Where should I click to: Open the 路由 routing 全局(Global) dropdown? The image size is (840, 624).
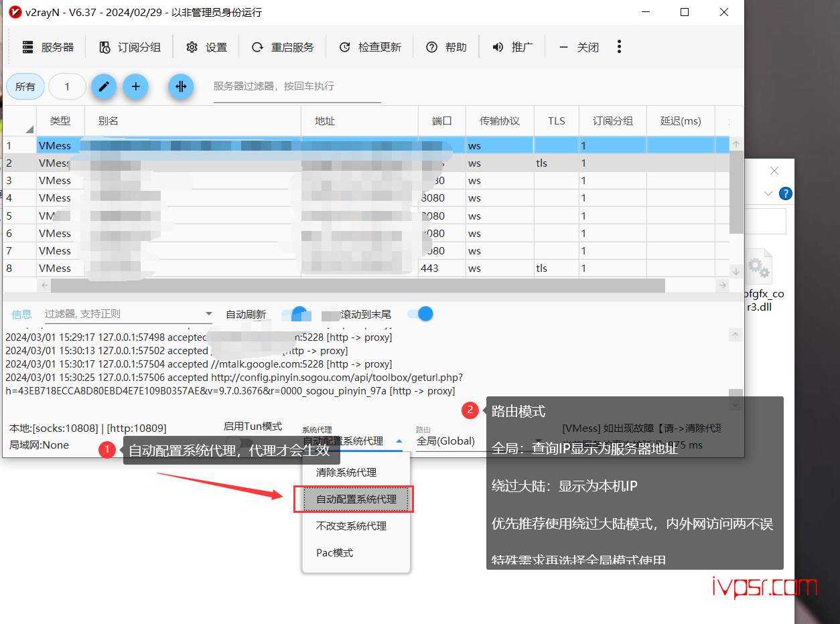[x=478, y=441]
